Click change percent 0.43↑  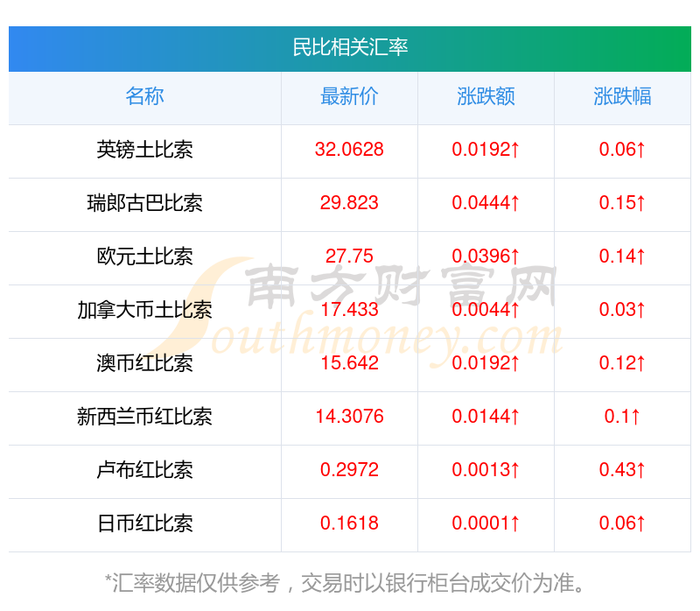coord(622,470)
